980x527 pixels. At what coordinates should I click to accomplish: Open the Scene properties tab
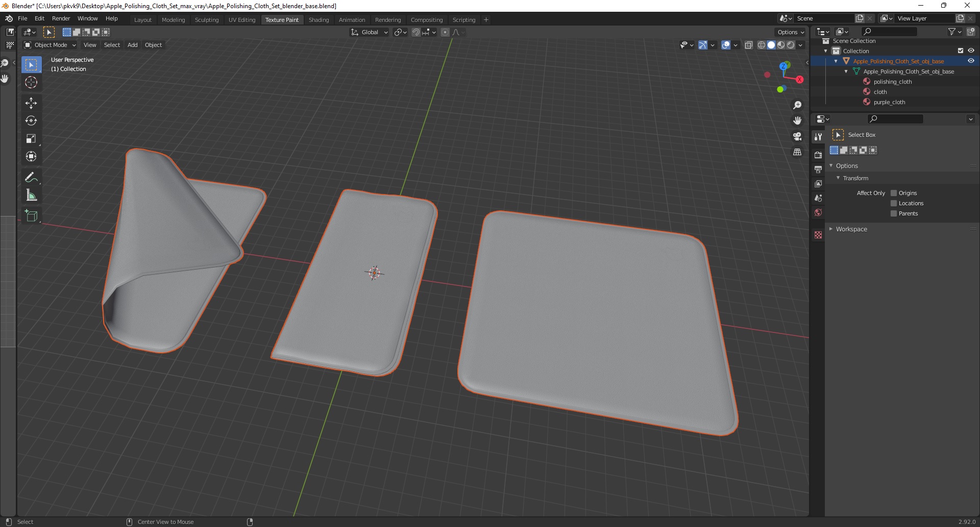pyautogui.click(x=818, y=198)
